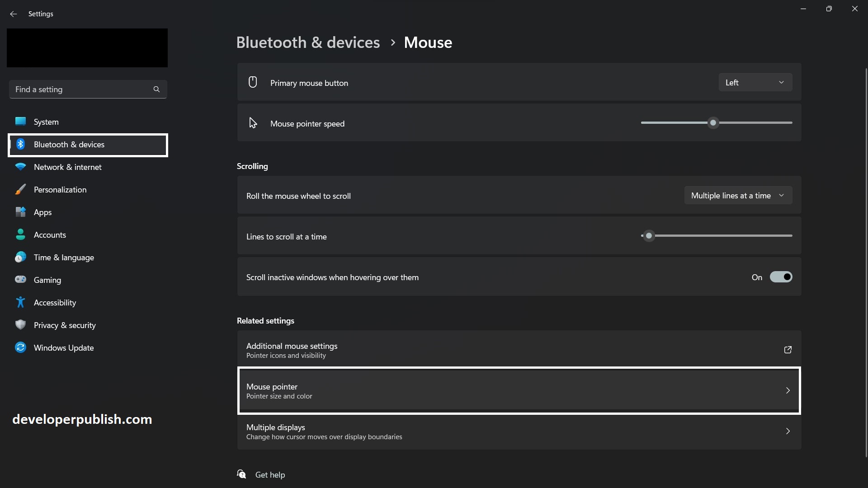Open the Roll the mouse wheel dropdown
Viewport: 868px width, 488px height.
point(738,195)
